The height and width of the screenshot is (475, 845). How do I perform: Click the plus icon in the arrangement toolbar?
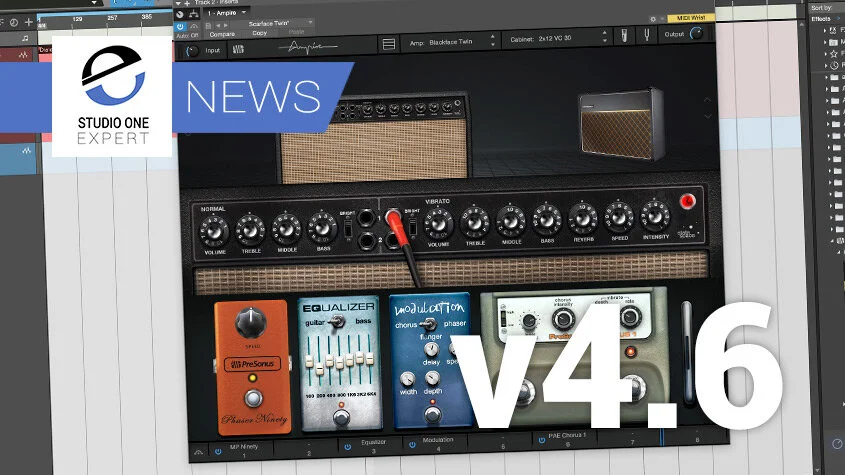(x=29, y=22)
